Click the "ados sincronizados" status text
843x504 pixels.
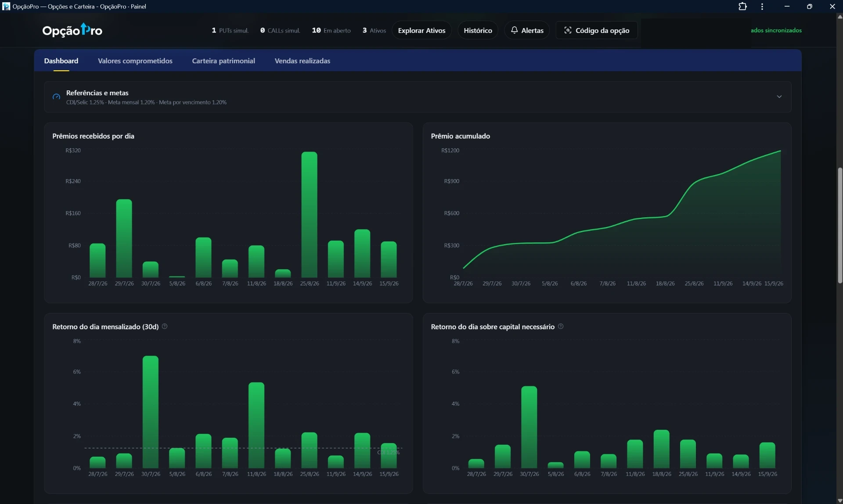(776, 30)
